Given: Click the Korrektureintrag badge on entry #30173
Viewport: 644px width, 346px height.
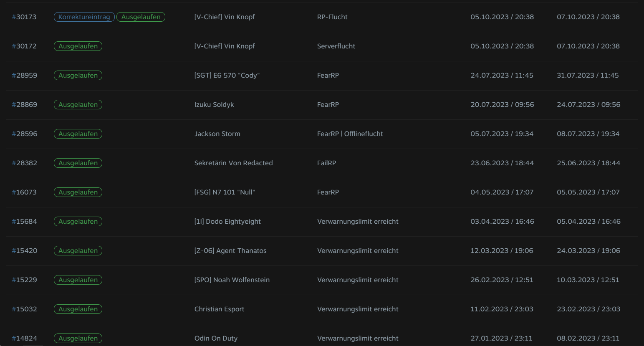Looking at the screenshot, I should coord(84,17).
